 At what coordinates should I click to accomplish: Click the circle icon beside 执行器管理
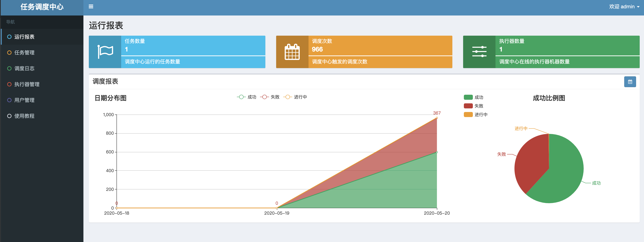pyautogui.click(x=9, y=84)
